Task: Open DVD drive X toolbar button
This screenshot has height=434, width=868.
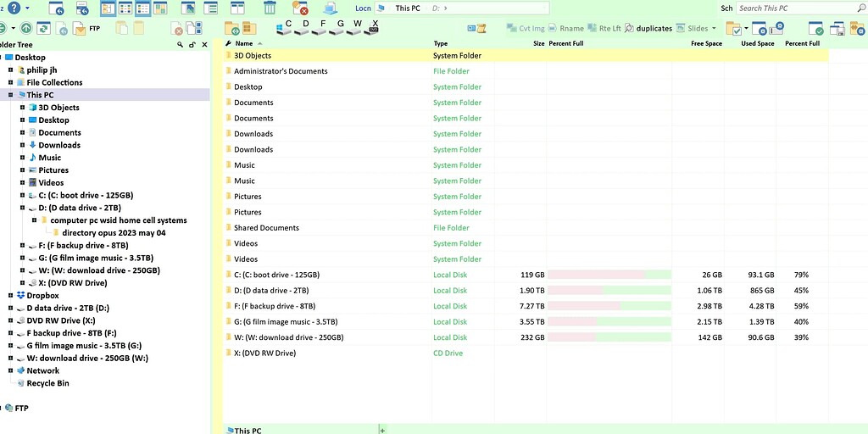Action: pos(372,28)
